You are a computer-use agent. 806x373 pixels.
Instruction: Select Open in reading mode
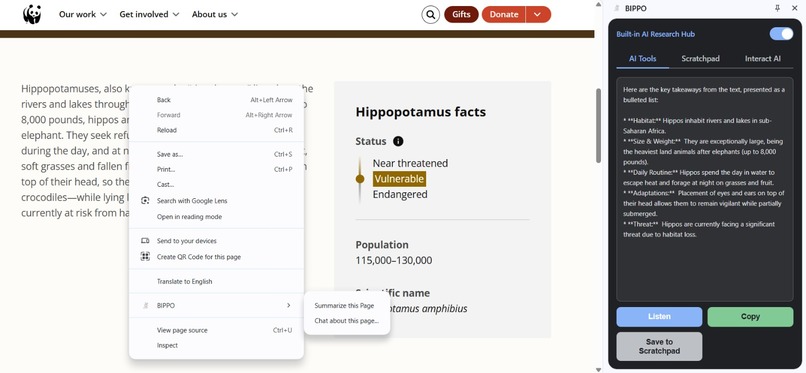click(x=216, y=217)
